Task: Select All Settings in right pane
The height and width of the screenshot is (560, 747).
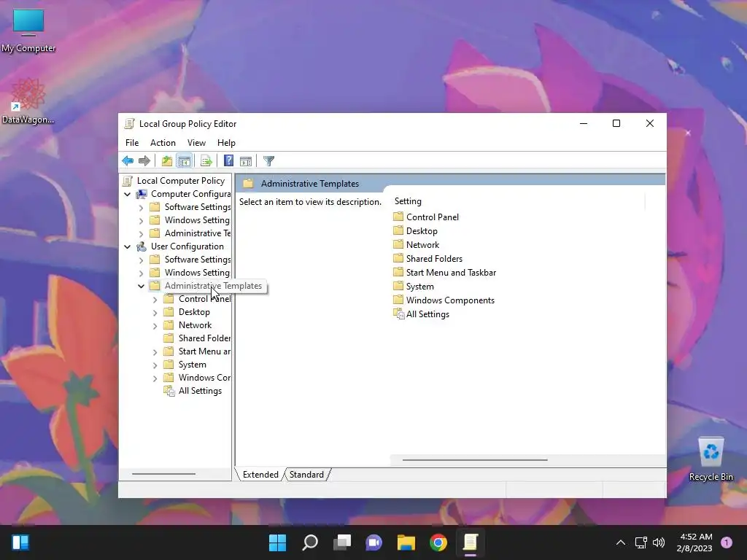Action: pyautogui.click(x=421, y=314)
